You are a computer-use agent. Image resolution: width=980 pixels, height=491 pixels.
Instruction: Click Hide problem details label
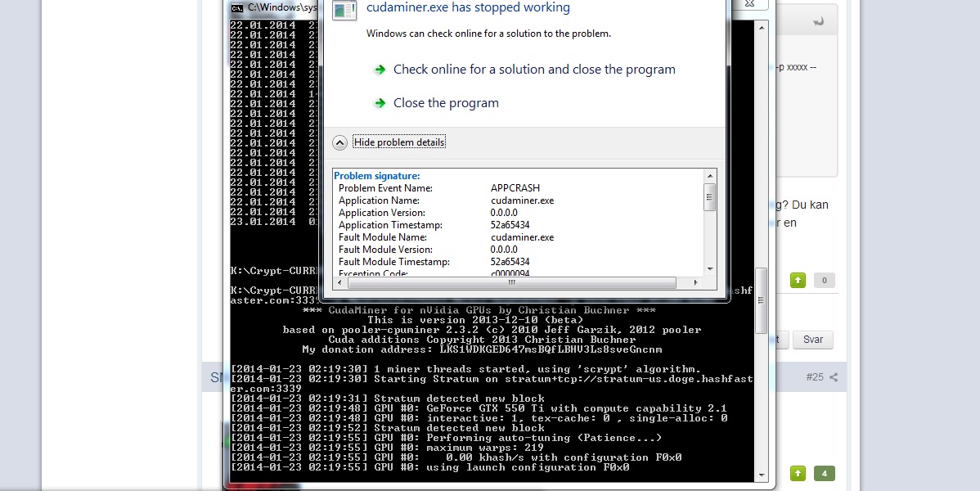399,142
